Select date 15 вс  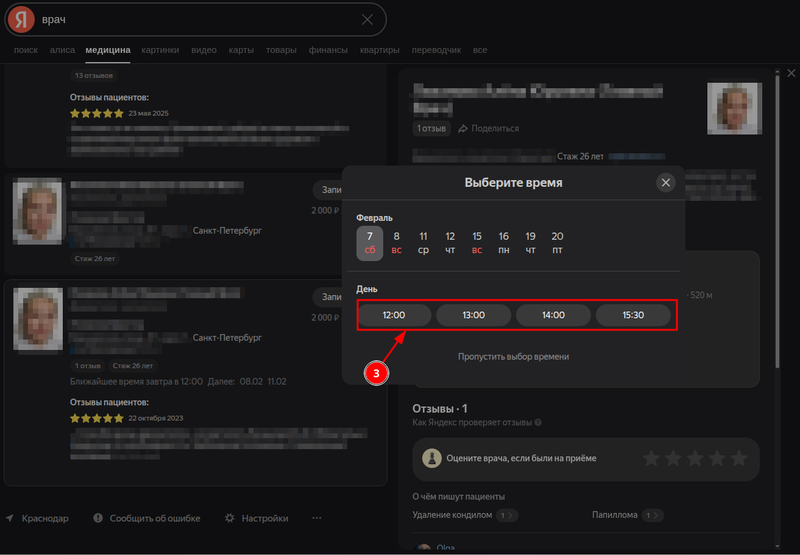(477, 243)
